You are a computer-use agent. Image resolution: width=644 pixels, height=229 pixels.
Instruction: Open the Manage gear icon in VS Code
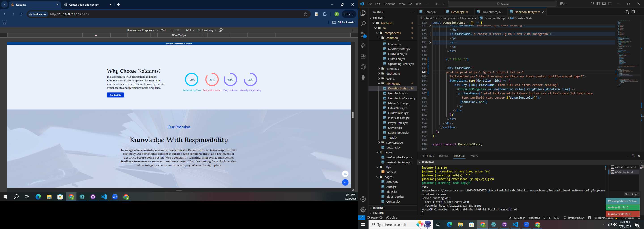[363, 210]
